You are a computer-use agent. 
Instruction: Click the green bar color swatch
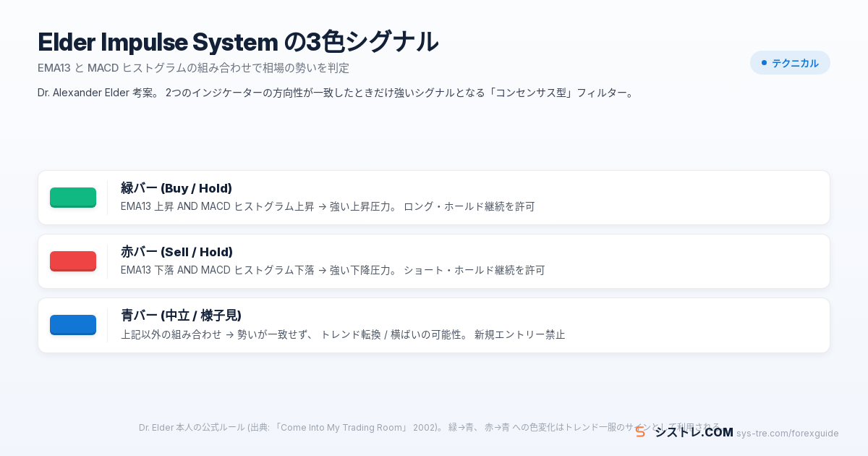pyautogui.click(x=73, y=198)
